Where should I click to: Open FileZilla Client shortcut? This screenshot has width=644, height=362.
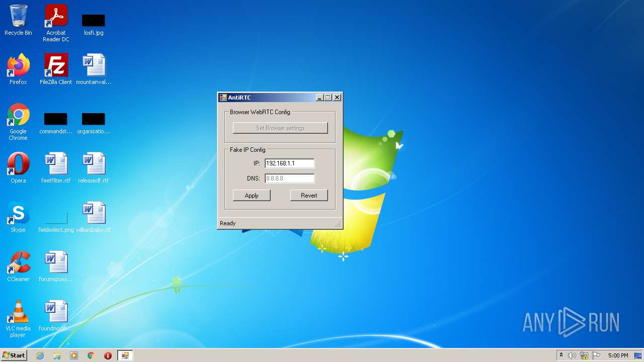[x=56, y=69]
